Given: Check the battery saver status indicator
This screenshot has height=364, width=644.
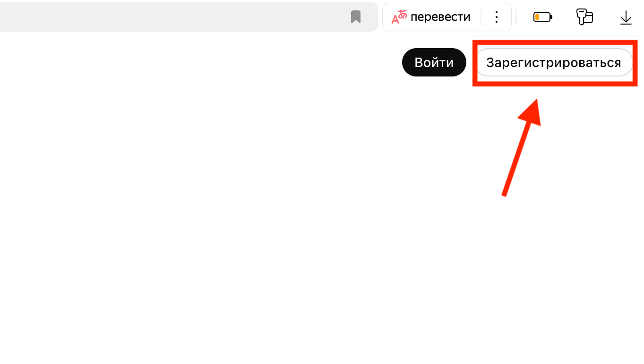Looking at the screenshot, I should click(x=542, y=17).
